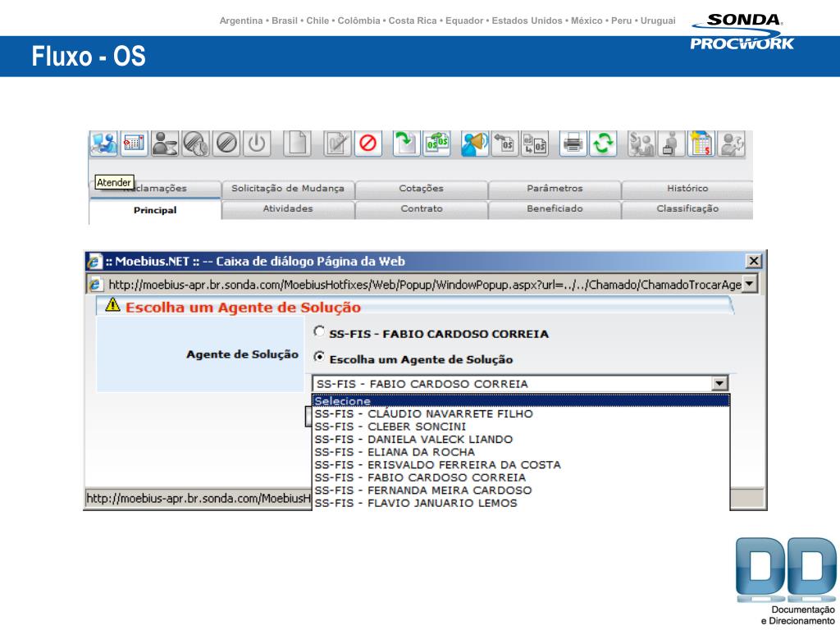Pick SS-FIS - ERISVALDO FERREIRA DA COSTA option
The image size is (840, 630).
pyautogui.click(x=521, y=465)
